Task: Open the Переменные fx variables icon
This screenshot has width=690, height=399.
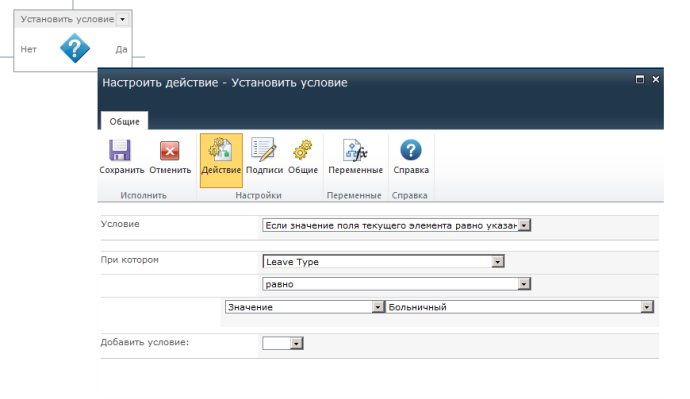Action: [355, 150]
